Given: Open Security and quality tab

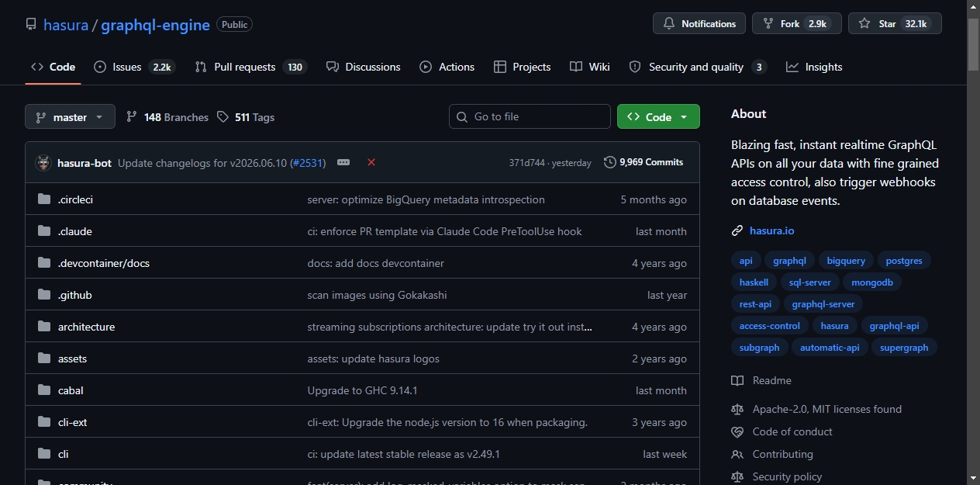Looking at the screenshot, I should click(x=698, y=67).
